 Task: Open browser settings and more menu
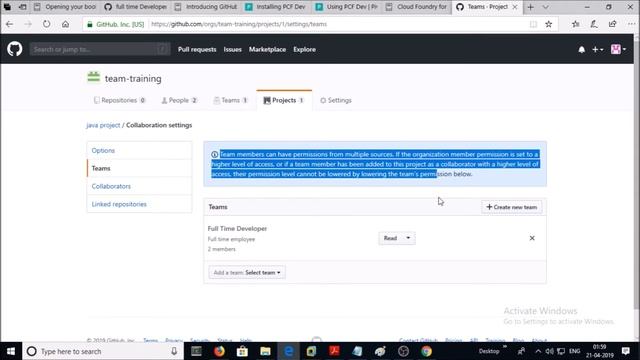pos(631,24)
